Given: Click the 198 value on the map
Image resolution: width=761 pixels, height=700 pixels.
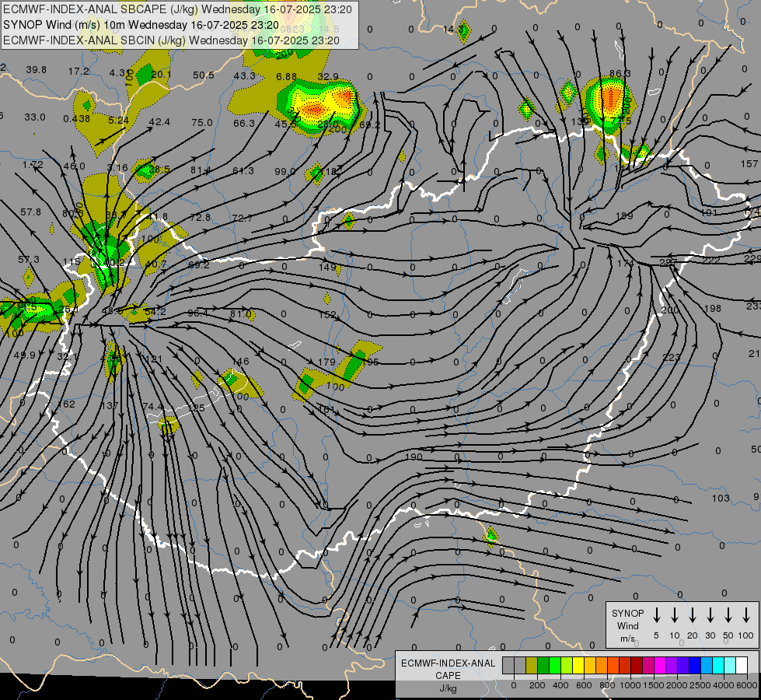Looking at the screenshot, I should click(713, 308).
